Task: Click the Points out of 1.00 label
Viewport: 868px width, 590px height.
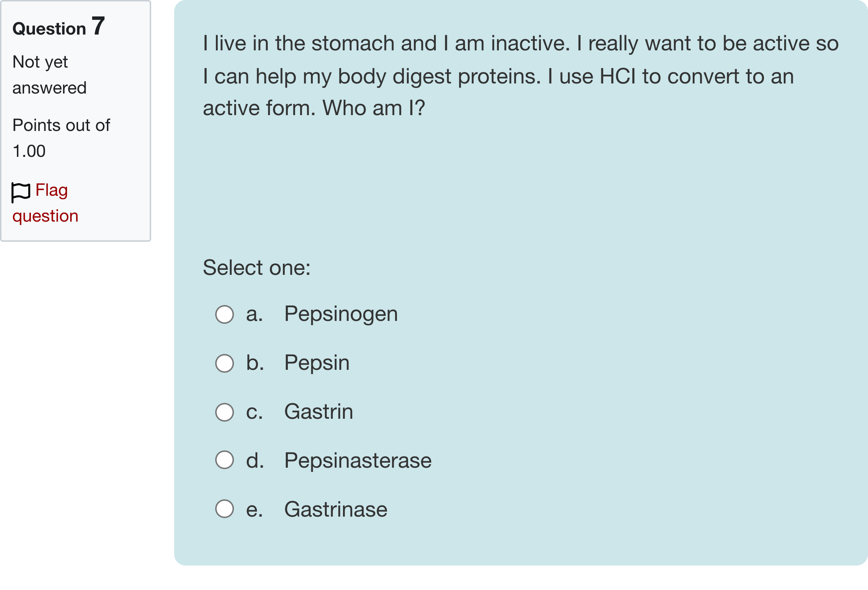Action: (61, 138)
